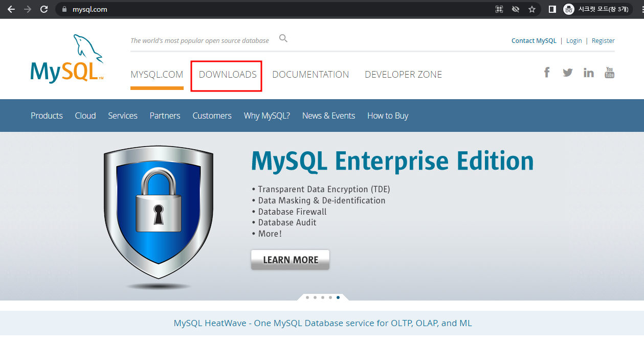
Task: Open the DOCUMENTATION tab
Action: 310,75
